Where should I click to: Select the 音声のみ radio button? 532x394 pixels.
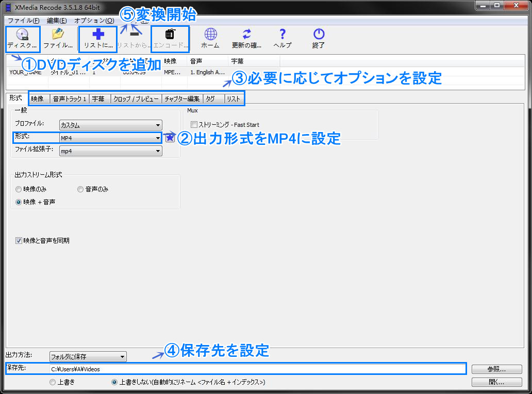(80, 189)
